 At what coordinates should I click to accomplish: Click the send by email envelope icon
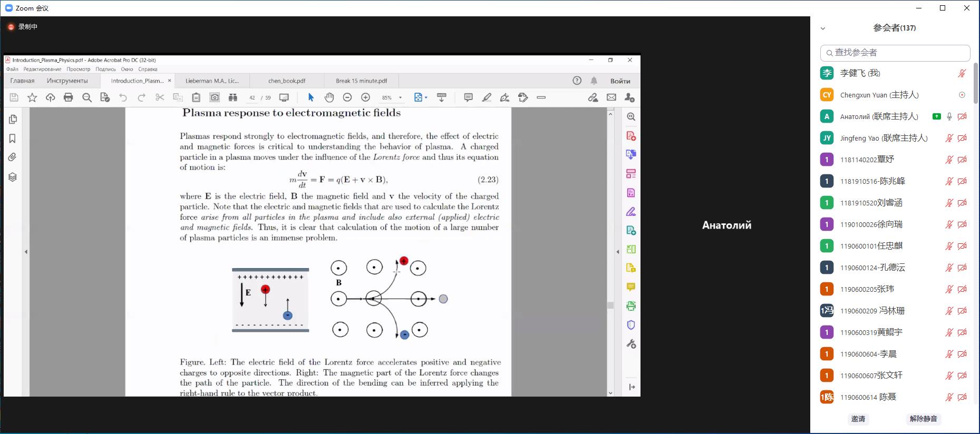[x=612, y=97]
